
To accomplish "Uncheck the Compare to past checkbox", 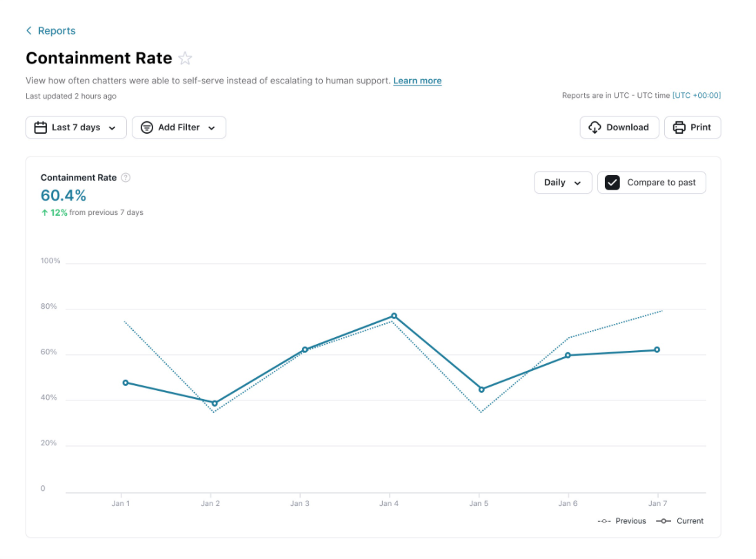I will point(612,183).
